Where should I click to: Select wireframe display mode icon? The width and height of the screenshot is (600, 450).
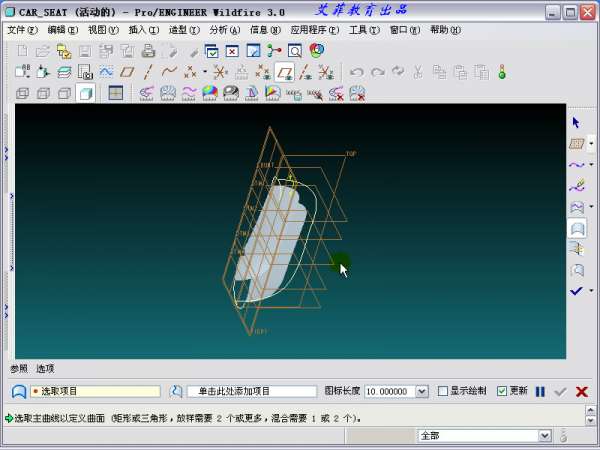(22, 93)
